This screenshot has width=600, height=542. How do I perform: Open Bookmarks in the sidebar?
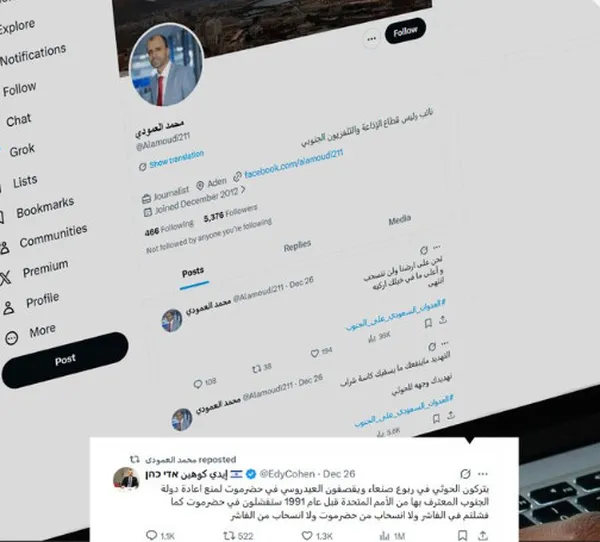point(45,207)
